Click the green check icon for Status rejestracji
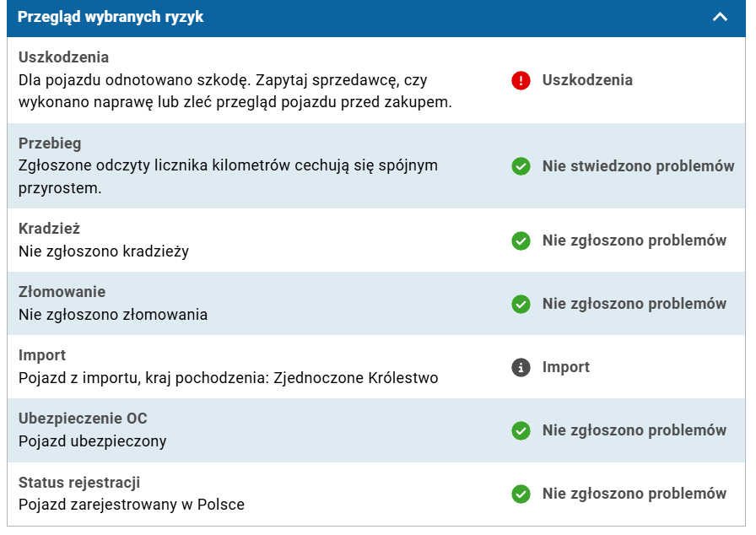Image resolution: width=756 pixels, height=535 pixels. pos(521,494)
